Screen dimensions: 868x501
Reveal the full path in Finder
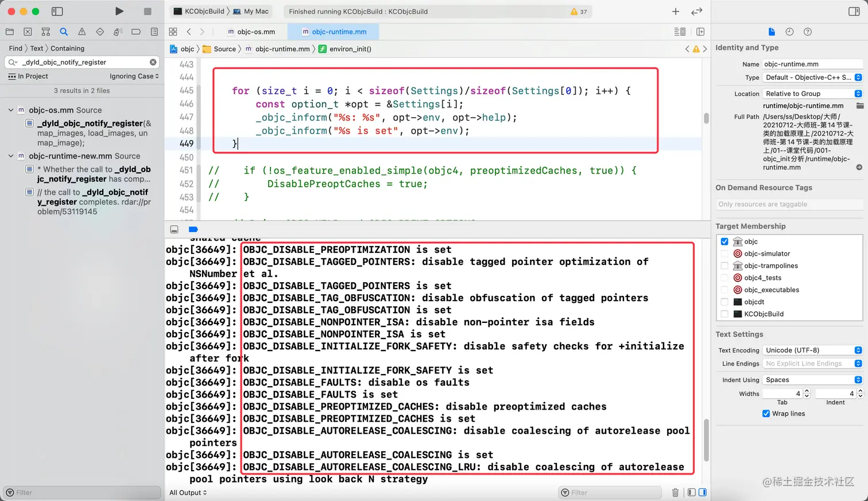(859, 168)
